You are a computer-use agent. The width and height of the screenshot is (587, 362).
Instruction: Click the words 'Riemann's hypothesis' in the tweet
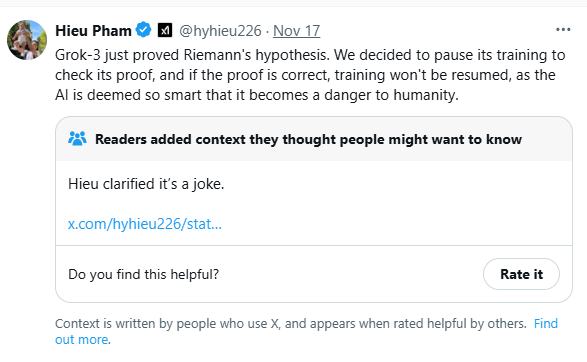(256, 55)
